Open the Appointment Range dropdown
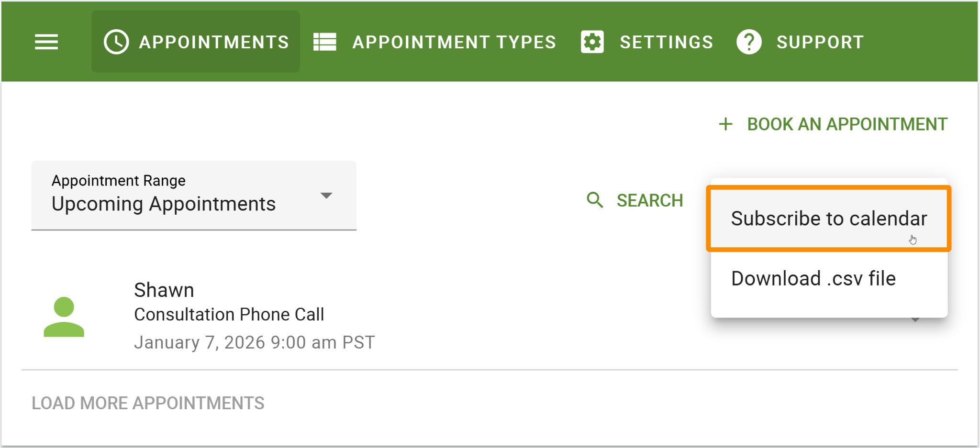Image resolution: width=980 pixels, height=448 pixels. click(193, 196)
